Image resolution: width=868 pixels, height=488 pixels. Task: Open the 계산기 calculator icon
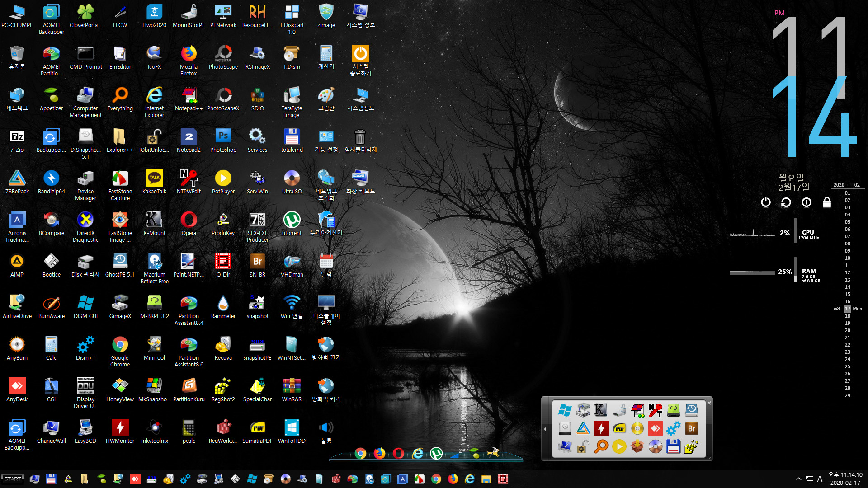point(326,57)
